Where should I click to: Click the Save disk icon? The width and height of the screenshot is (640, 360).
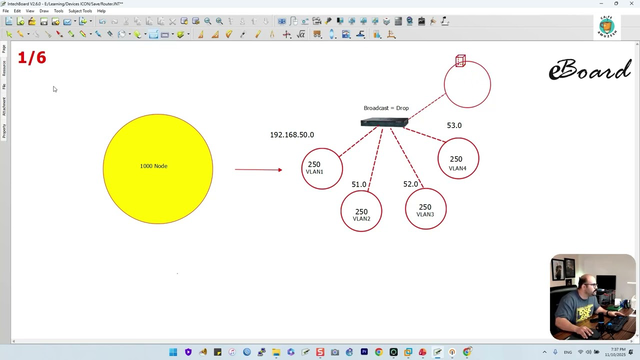point(44,21)
